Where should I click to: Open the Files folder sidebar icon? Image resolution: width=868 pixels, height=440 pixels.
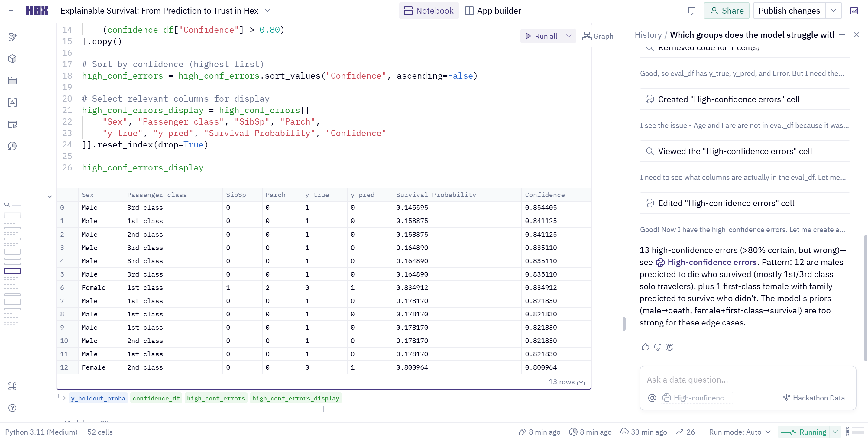(12, 80)
